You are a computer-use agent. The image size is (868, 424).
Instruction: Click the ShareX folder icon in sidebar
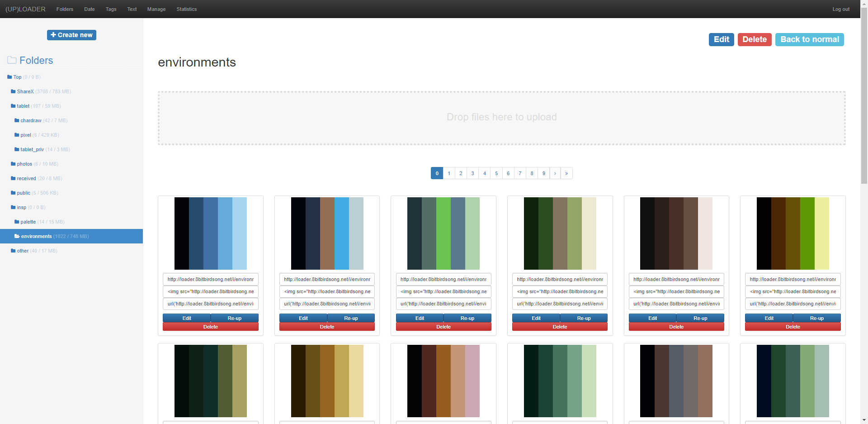13,91
